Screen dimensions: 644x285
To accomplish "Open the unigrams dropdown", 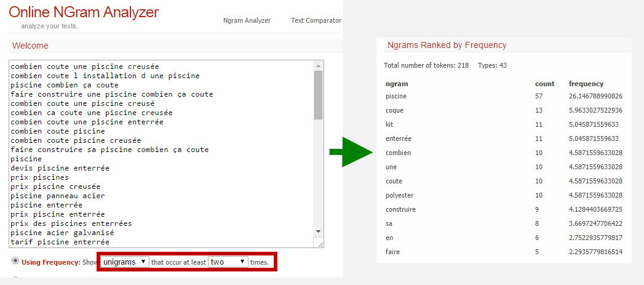I will (125, 262).
